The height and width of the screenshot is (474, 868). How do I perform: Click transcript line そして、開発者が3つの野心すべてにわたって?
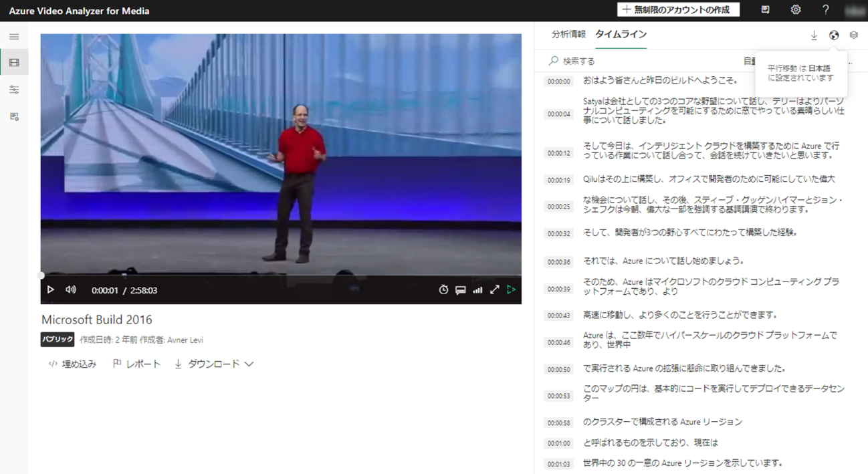point(690,233)
